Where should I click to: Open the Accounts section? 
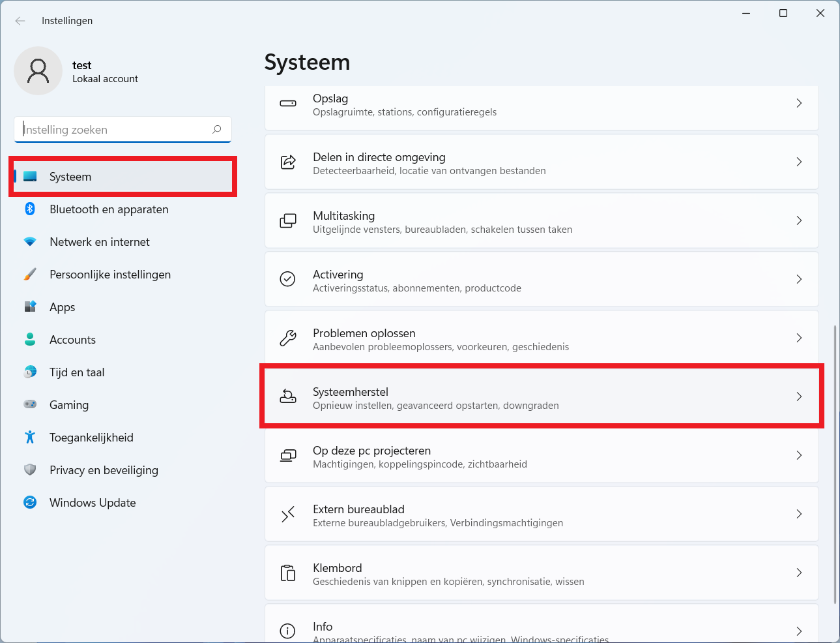(x=123, y=339)
